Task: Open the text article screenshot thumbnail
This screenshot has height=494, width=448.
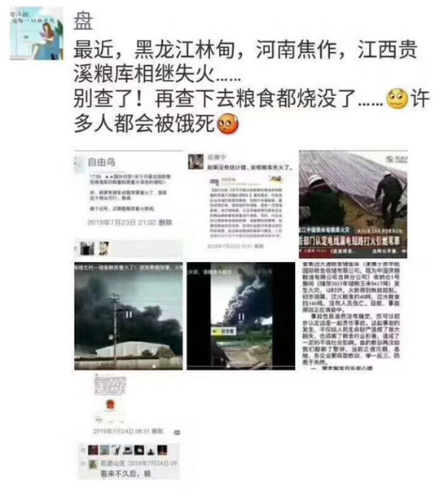Action: pos(353,316)
